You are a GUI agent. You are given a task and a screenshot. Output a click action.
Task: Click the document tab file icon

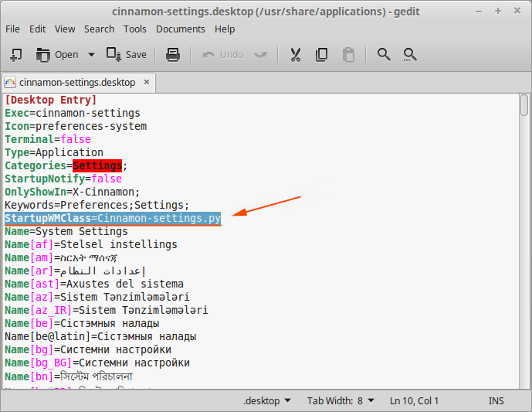[x=10, y=83]
